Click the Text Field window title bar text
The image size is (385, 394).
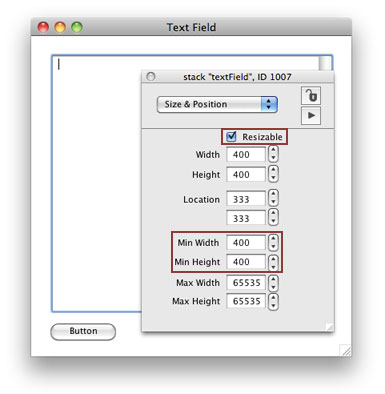[191, 27]
